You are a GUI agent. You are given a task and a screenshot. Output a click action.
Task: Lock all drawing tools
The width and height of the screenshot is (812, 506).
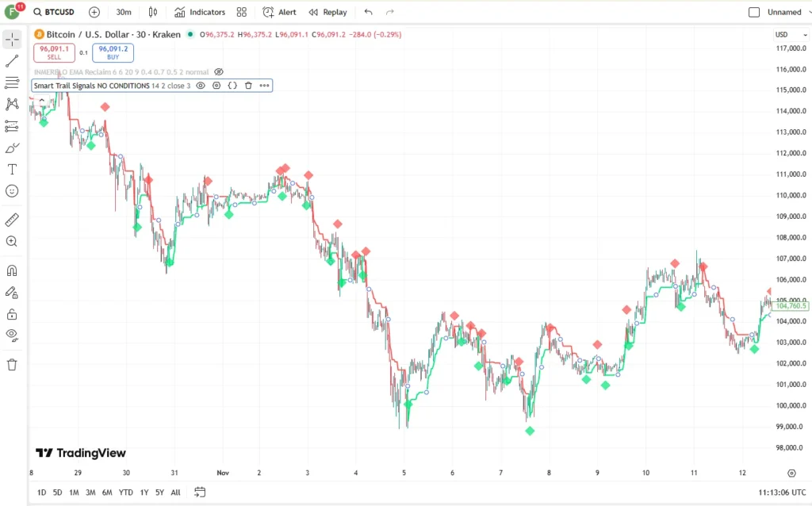coord(12,314)
